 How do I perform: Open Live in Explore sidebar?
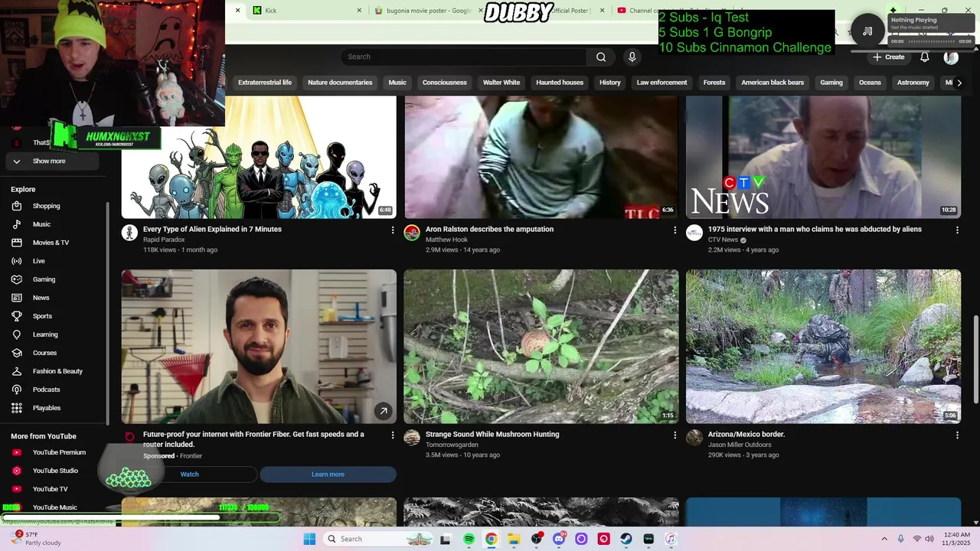point(54,261)
